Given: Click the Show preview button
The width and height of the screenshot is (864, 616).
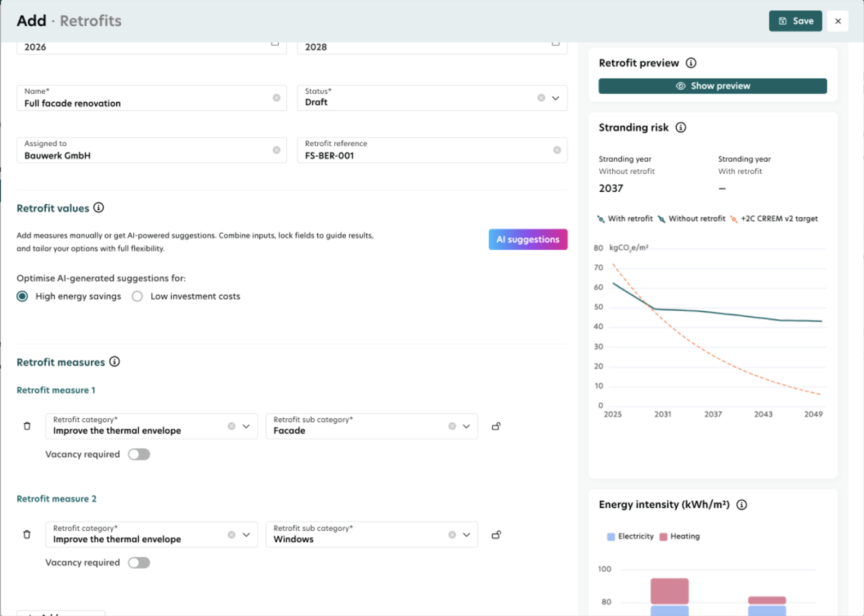Looking at the screenshot, I should (x=713, y=86).
